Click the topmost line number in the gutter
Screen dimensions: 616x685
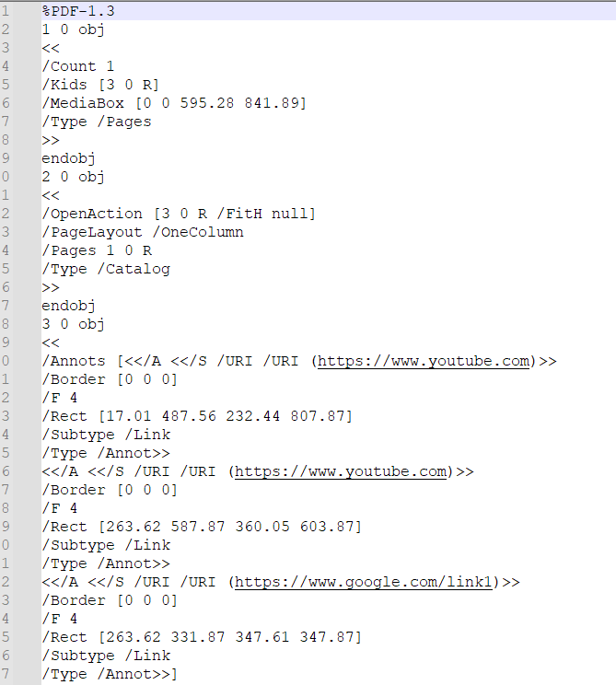coord(6,11)
